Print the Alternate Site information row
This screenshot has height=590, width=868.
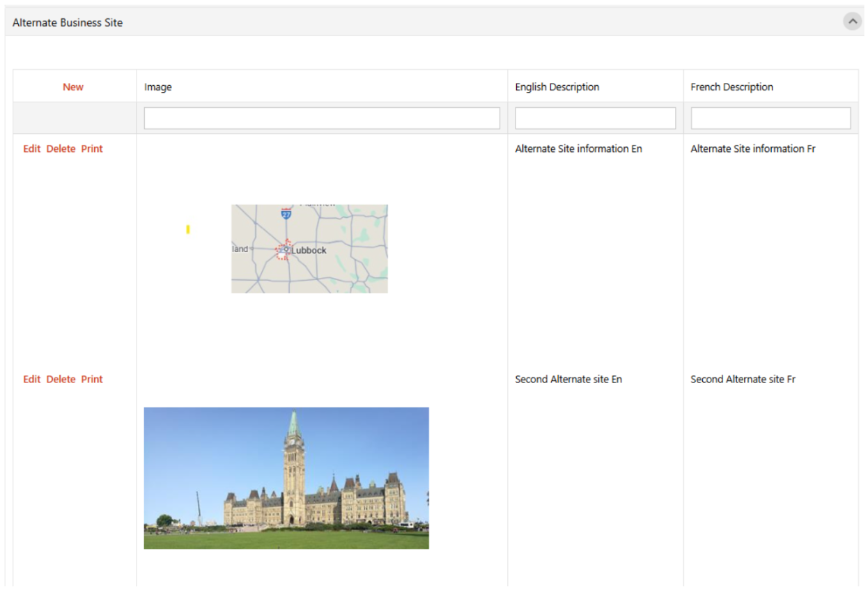(92, 149)
